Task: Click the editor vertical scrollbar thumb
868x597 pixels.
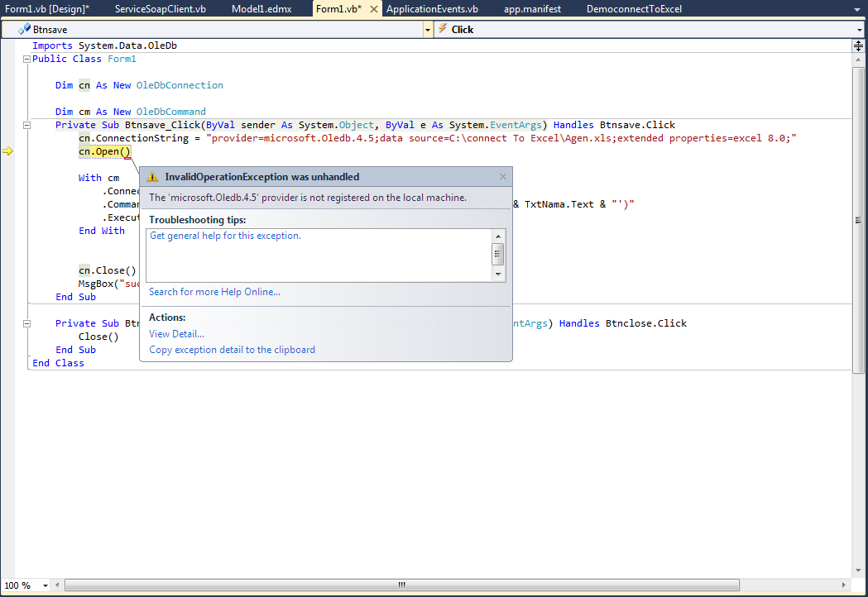Action: click(858, 220)
